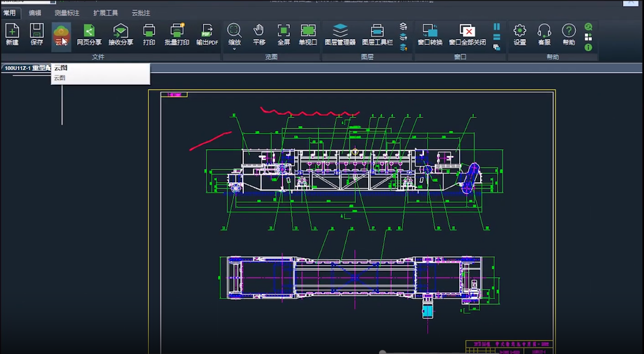The height and width of the screenshot is (354, 644).
Task: Open the 编辑 ribbon tab
Action: coord(35,13)
